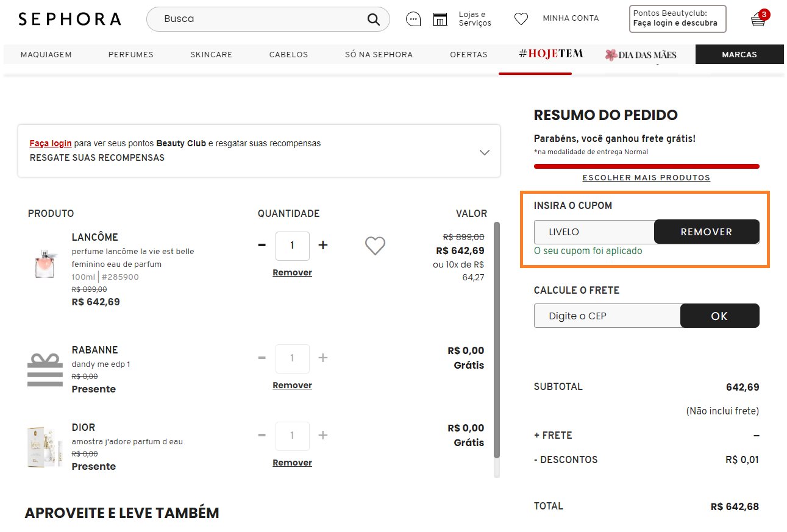Open the chat bubble icon

point(413,20)
